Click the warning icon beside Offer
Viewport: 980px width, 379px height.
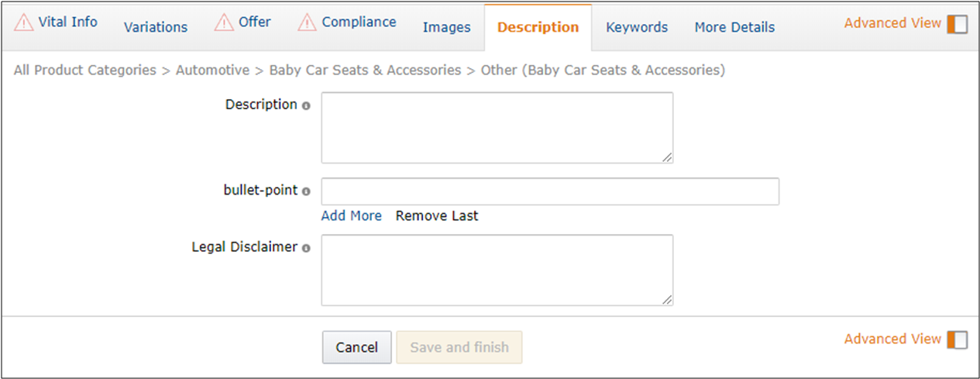click(225, 22)
